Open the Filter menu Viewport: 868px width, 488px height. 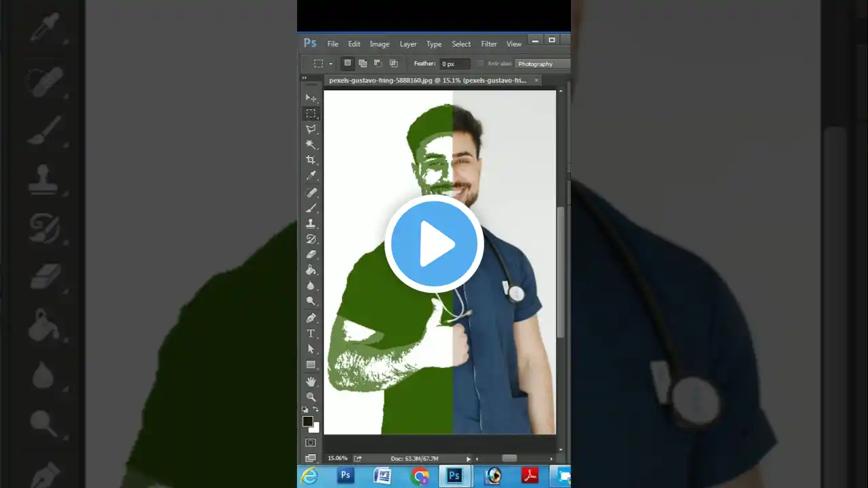tap(489, 44)
